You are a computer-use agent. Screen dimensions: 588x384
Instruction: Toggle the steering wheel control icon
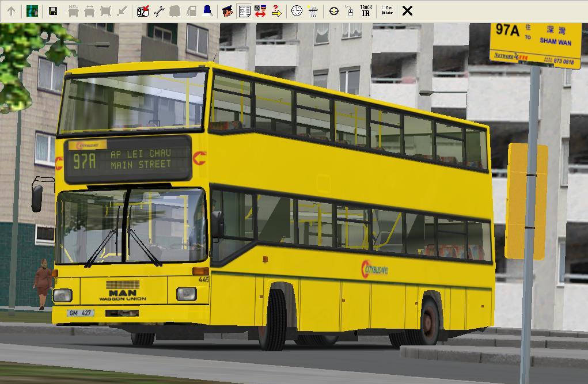pos(333,11)
